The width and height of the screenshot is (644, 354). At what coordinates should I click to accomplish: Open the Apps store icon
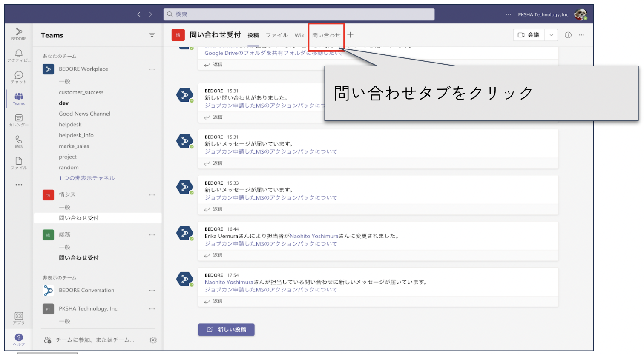click(19, 318)
